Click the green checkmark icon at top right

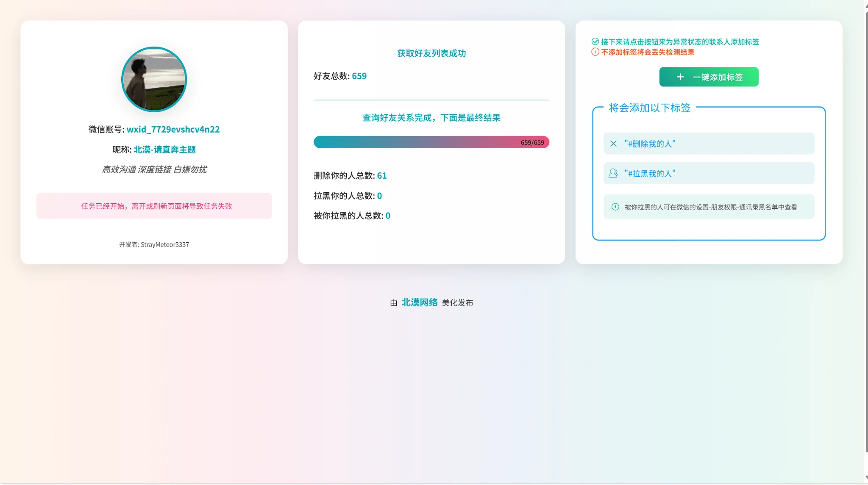click(595, 42)
